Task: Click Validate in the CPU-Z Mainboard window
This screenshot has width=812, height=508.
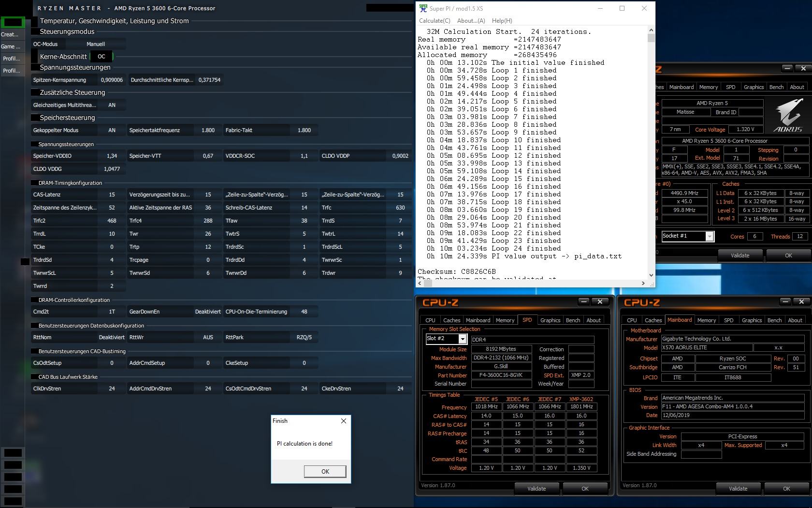Action: click(738, 489)
